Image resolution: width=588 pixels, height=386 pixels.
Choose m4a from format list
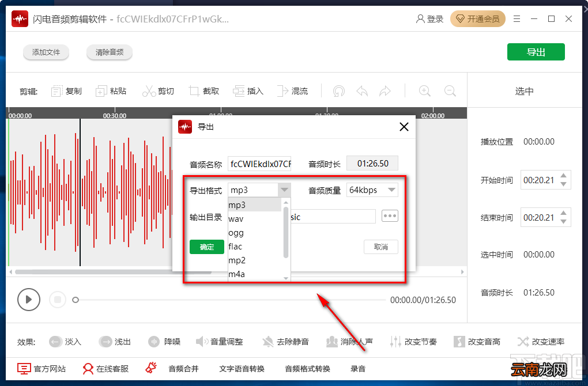tap(255, 274)
